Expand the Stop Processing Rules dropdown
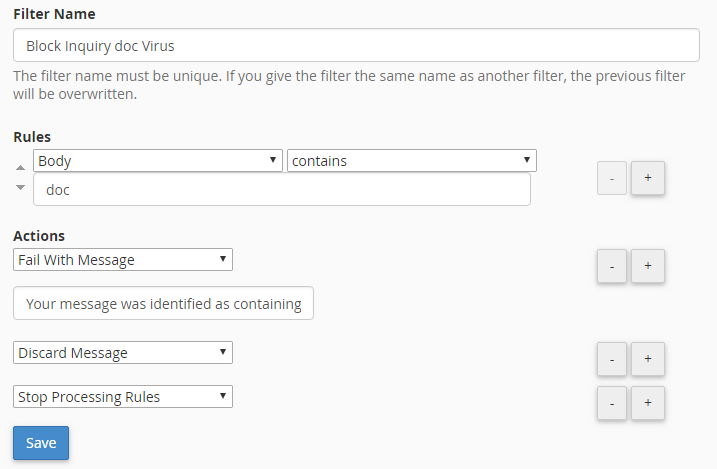Viewport: 717px width, 469px height. tap(123, 396)
